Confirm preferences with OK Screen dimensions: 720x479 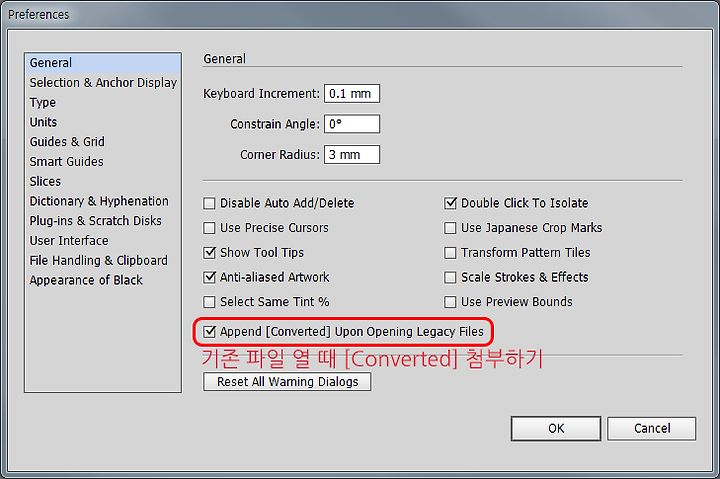coord(556,428)
